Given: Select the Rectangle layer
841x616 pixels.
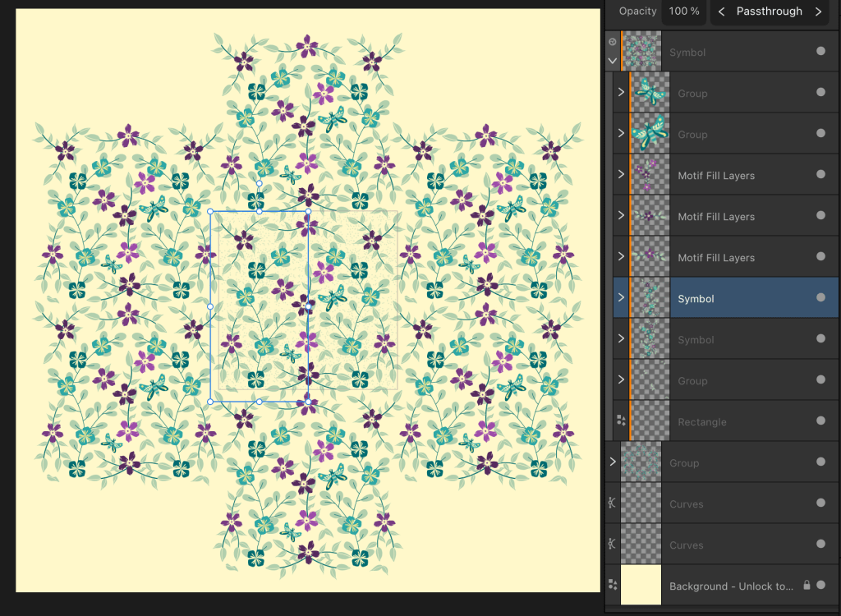Looking at the screenshot, I should click(x=702, y=421).
